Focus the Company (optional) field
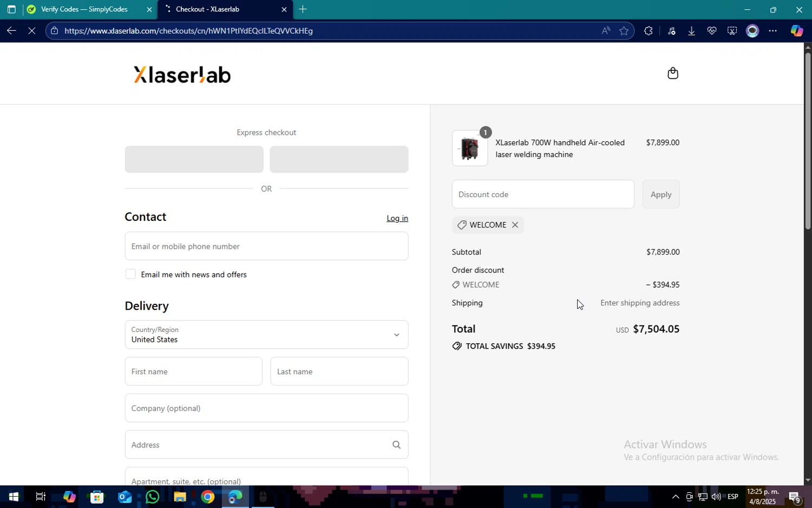Image resolution: width=812 pixels, height=508 pixels. tap(266, 408)
